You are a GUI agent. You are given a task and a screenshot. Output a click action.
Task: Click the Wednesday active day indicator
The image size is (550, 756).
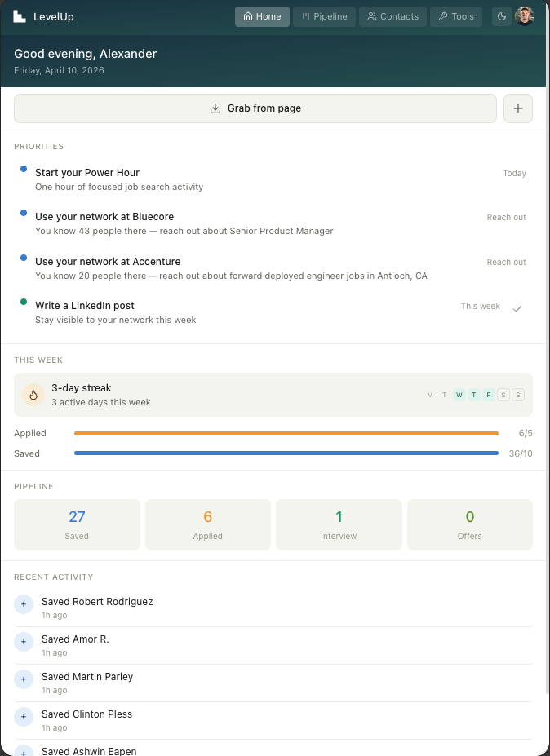459,395
